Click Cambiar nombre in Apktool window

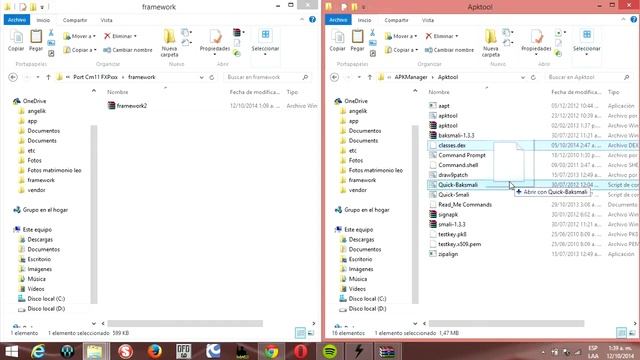click(449, 50)
